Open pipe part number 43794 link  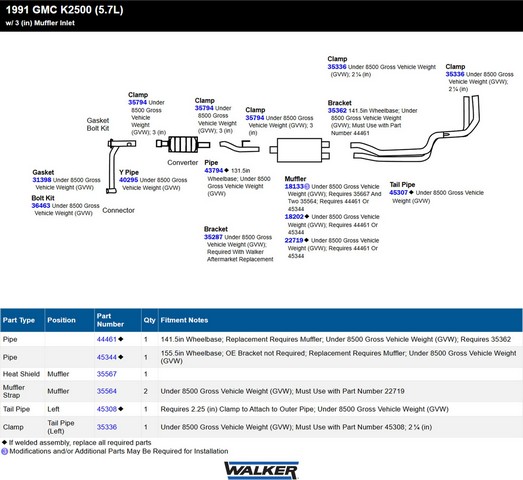213,170
